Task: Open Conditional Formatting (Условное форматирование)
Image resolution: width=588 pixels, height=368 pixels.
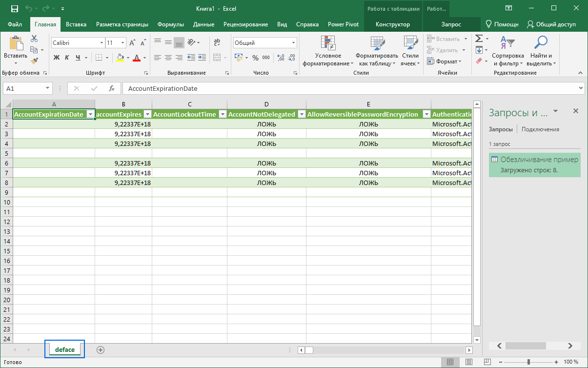Action: click(328, 52)
